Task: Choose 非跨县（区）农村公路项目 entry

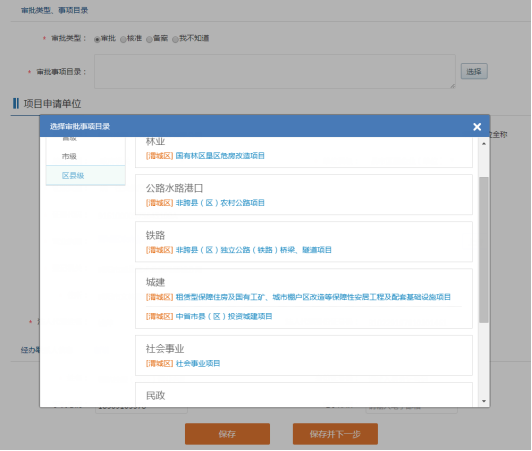Action: coord(220,203)
